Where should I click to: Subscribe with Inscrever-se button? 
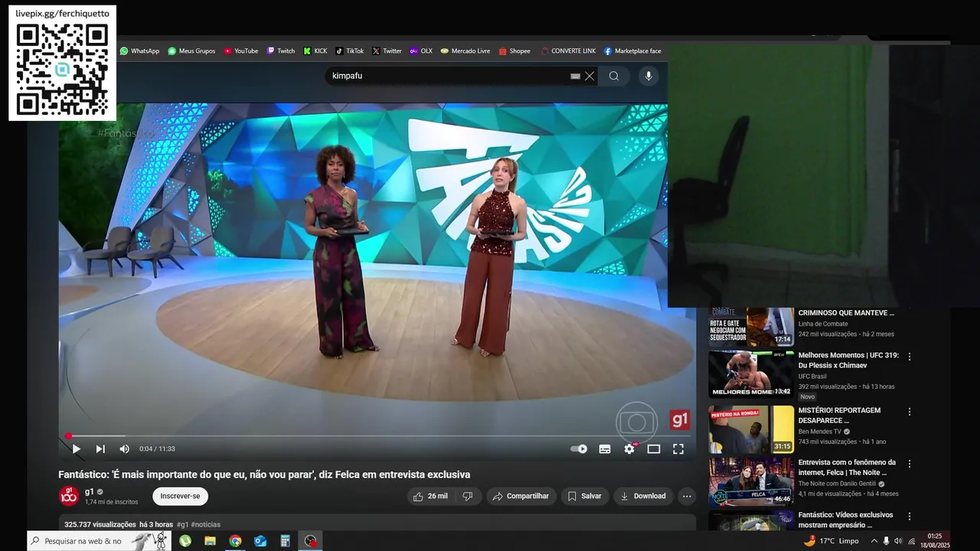180,496
